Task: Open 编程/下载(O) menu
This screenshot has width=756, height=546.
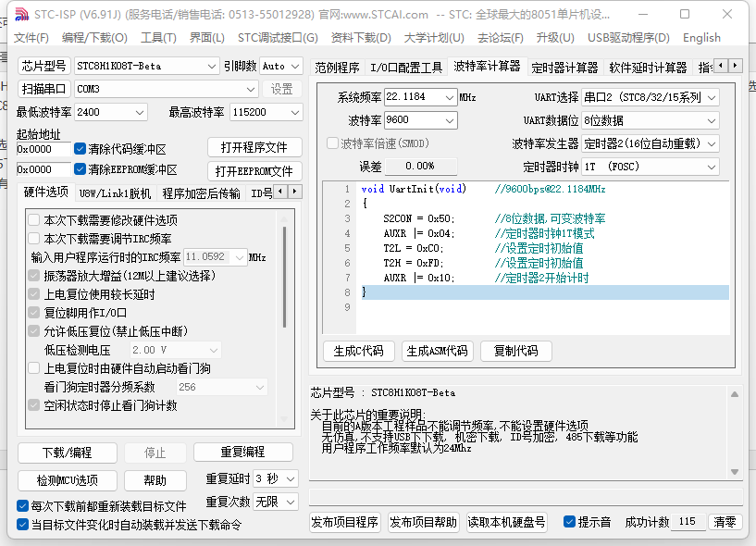Action: [94, 38]
